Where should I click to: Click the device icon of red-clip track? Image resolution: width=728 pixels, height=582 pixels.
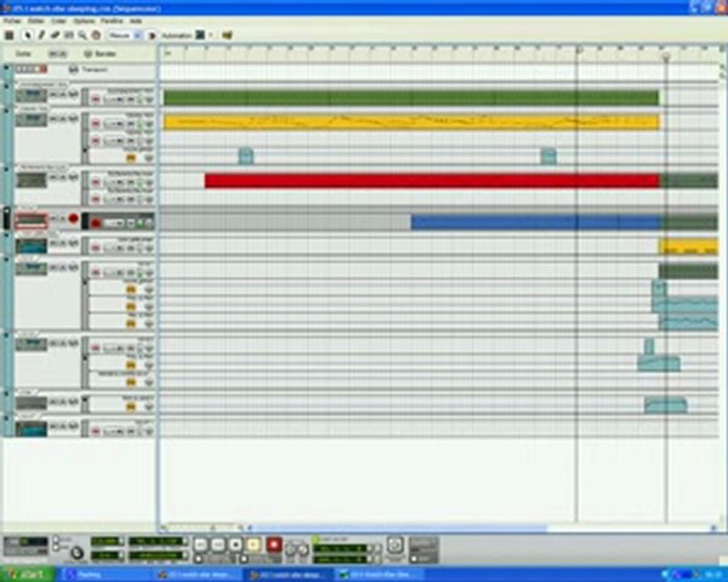coord(32,180)
